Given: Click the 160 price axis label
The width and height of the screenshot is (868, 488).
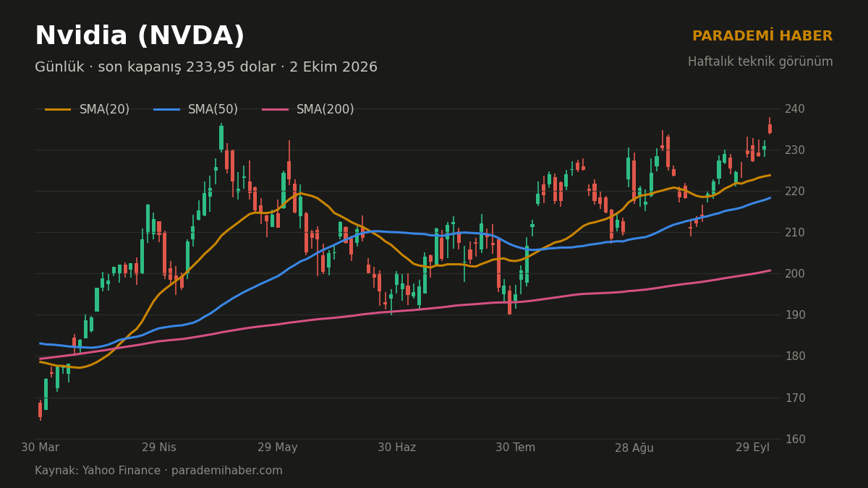Looking at the screenshot, I should tap(794, 439).
